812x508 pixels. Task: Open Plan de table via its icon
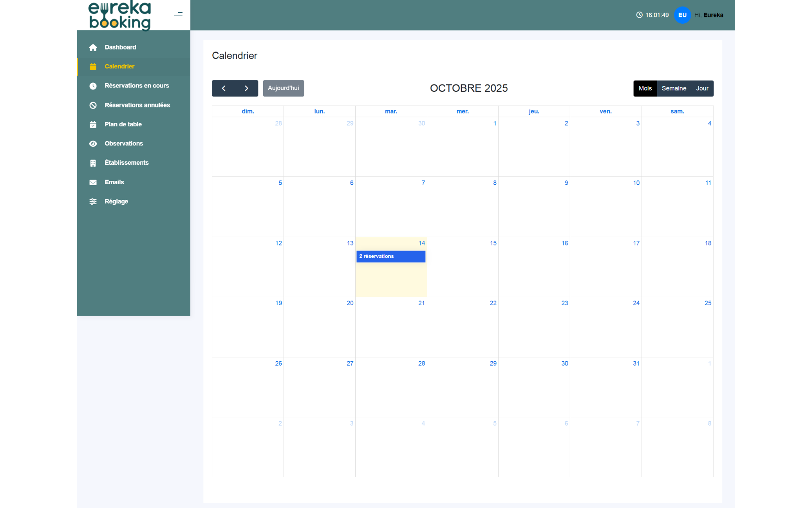(93, 124)
